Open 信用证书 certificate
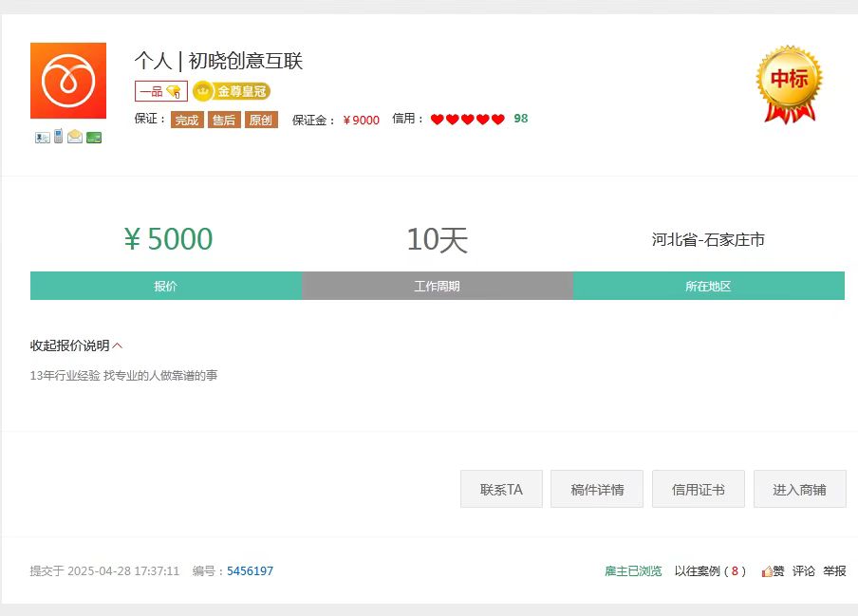The width and height of the screenshot is (858, 616). (x=699, y=489)
